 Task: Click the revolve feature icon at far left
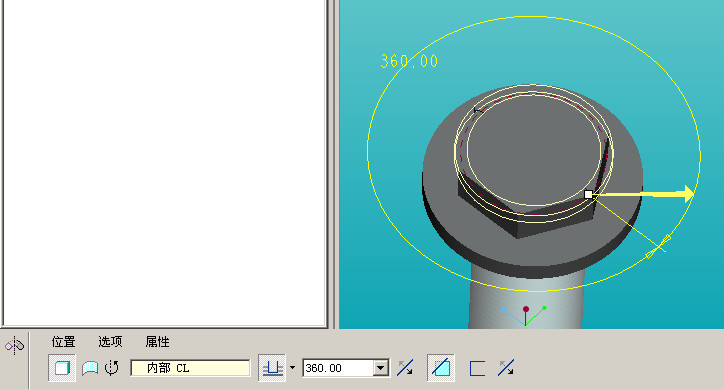pyautogui.click(x=14, y=346)
